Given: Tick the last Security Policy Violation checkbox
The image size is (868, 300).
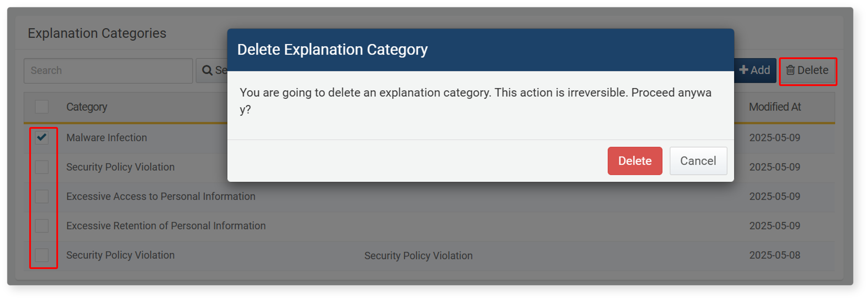Looking at the screenshot, I should (42, 255).
